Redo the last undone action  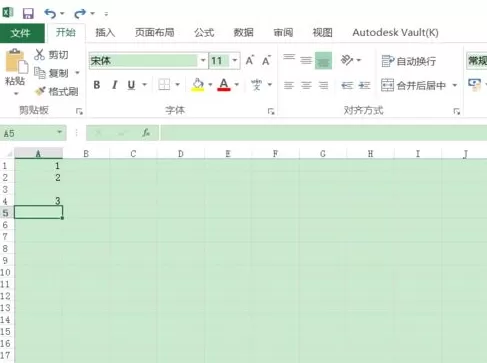click(80, 13)
